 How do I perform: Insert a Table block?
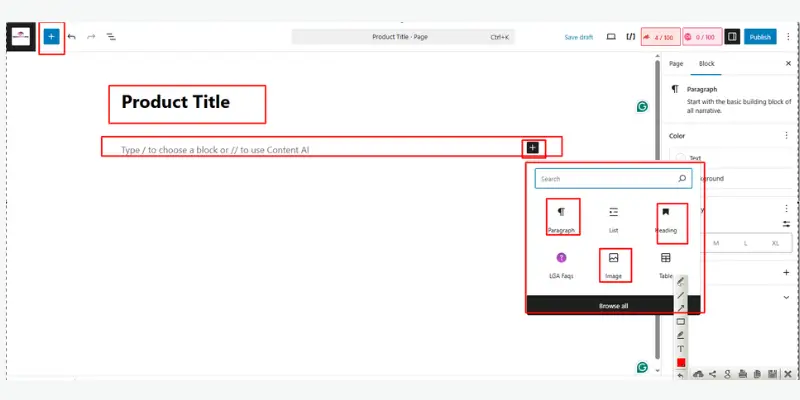coord(665,265)
